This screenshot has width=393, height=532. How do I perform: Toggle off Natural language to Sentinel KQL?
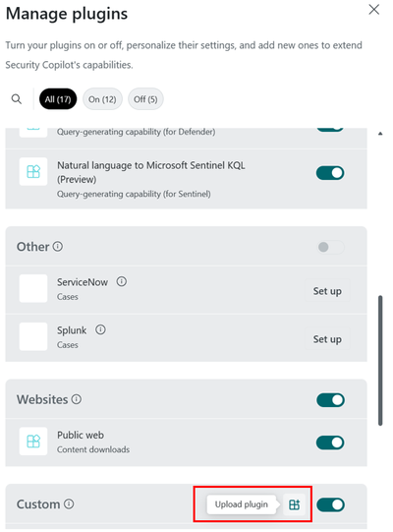pos(330,173)
